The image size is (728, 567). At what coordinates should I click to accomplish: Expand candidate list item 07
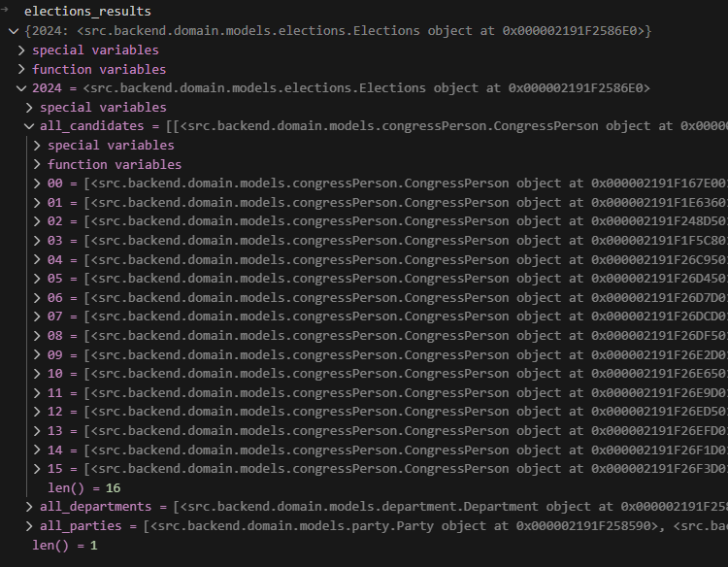coord(37,317)
